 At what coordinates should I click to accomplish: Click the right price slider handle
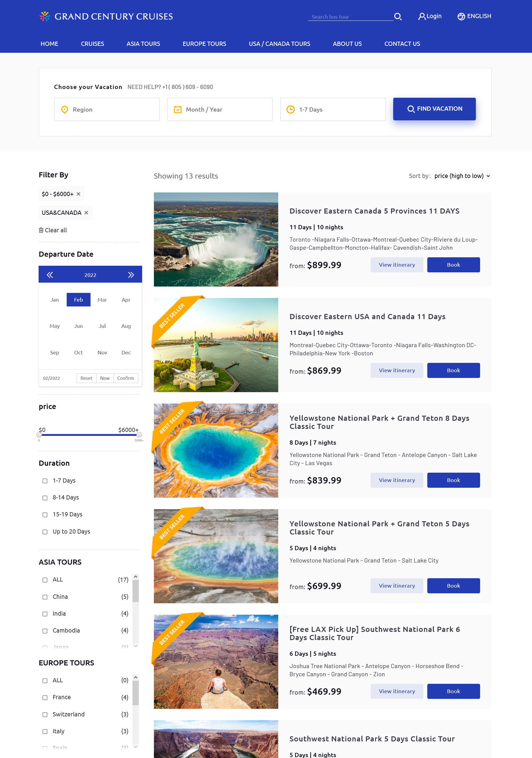139,435
